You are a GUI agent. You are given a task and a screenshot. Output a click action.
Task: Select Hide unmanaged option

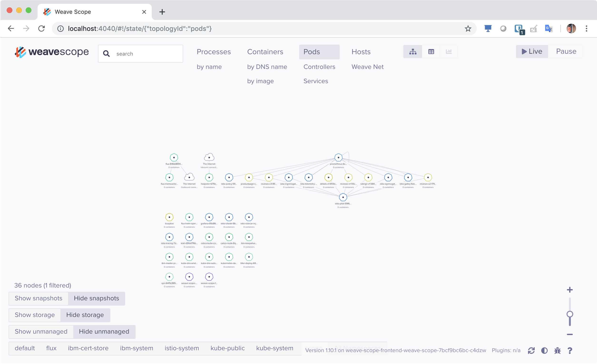coord(104,332)
